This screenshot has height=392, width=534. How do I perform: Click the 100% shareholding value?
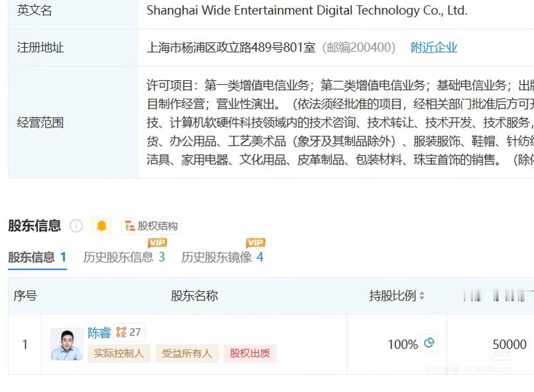click(403, 344)
